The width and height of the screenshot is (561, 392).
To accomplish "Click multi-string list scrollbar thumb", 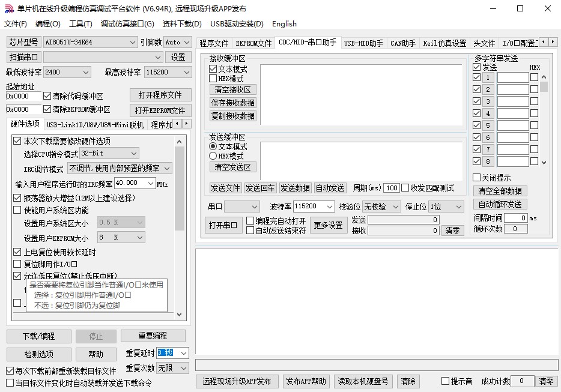I will pyautogui.click(x=544, y=86).
